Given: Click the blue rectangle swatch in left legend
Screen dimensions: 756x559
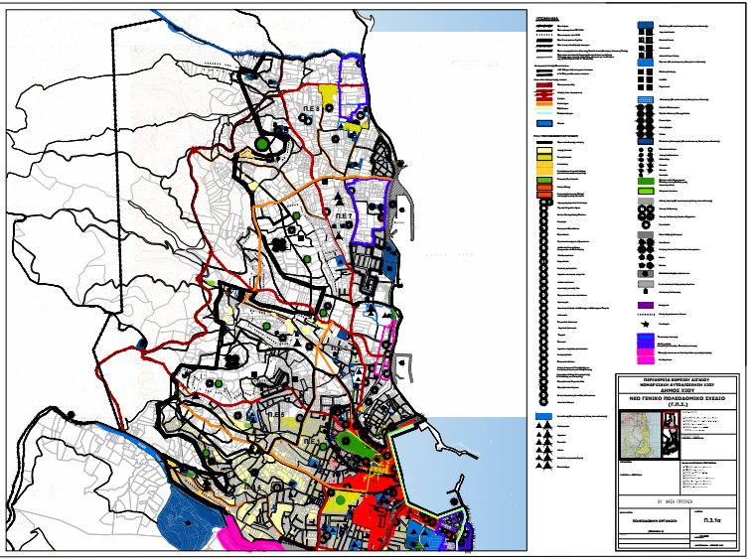Looking at the screenshot, I should (x=544, y=121).
